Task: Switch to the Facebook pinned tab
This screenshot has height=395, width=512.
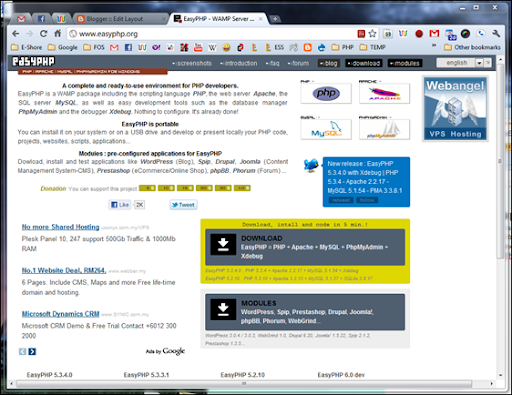Action: pos(41,19)
